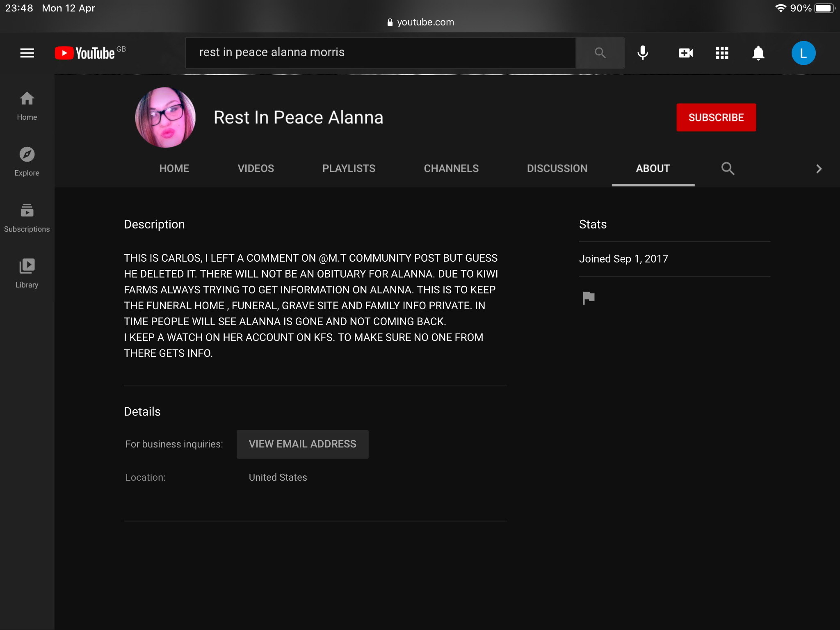Click the Stats heading
The image size is (840, 630).
[593, 224]
